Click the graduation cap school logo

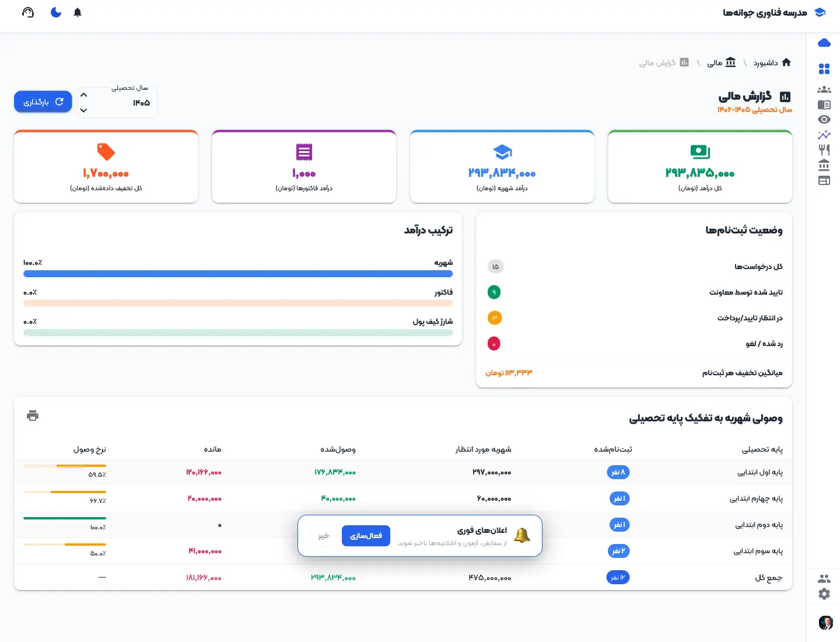(820, 12)
